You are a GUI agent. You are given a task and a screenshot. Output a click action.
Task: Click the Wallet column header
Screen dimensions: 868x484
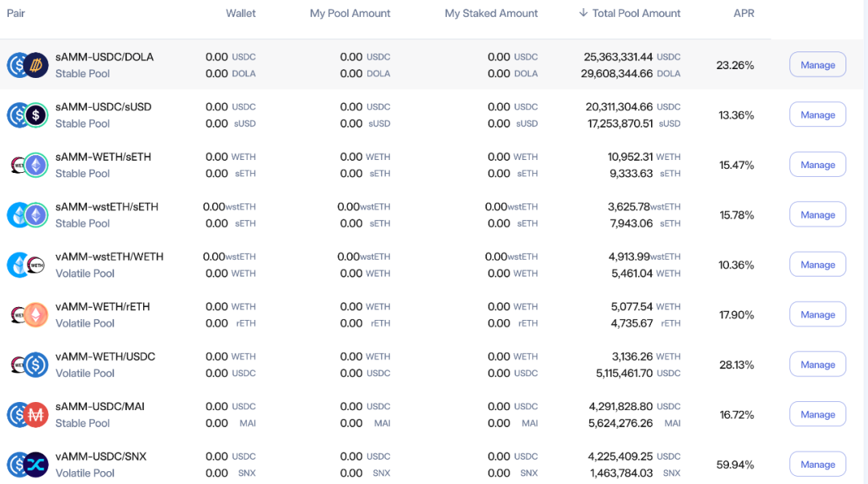tap(240, 14)
